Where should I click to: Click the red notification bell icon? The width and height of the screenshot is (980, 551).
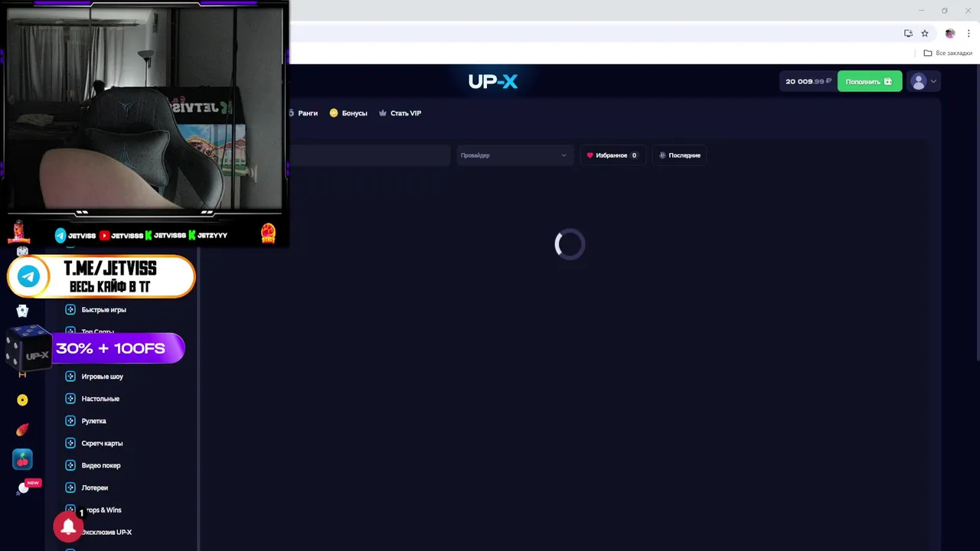coord(68,527)
